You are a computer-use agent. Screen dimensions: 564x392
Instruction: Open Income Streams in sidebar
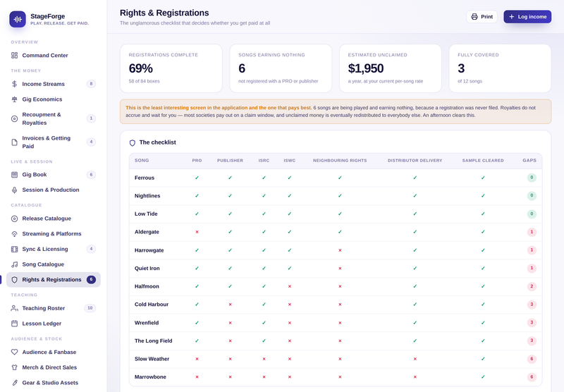click(54, 84)
